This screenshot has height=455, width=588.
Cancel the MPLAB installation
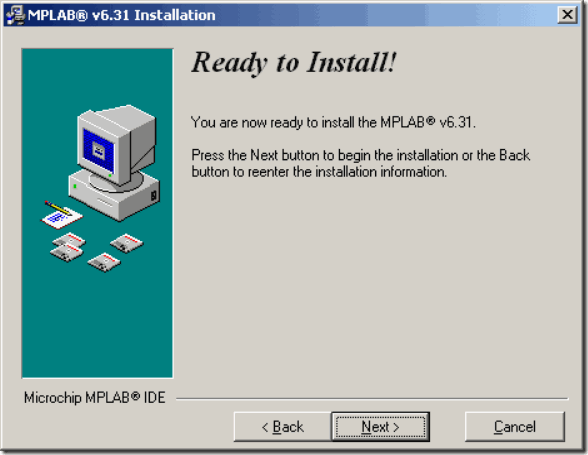tap(514, 426)
